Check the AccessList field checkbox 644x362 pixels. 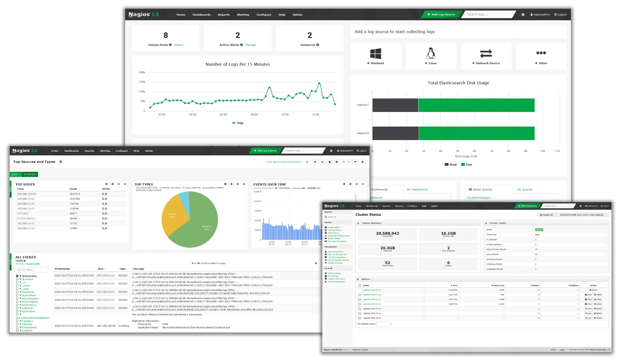17,292
